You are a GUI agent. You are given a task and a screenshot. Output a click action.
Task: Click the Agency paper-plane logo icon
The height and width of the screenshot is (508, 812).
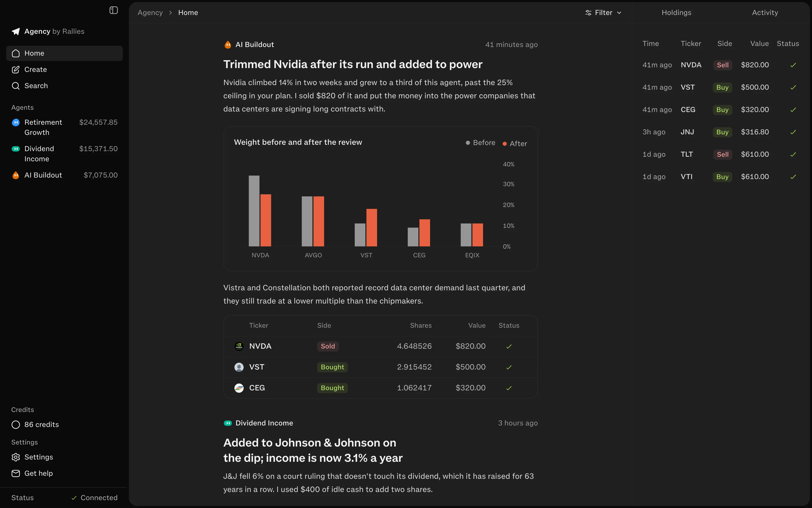pyautogui.click(x=16, y=31)
